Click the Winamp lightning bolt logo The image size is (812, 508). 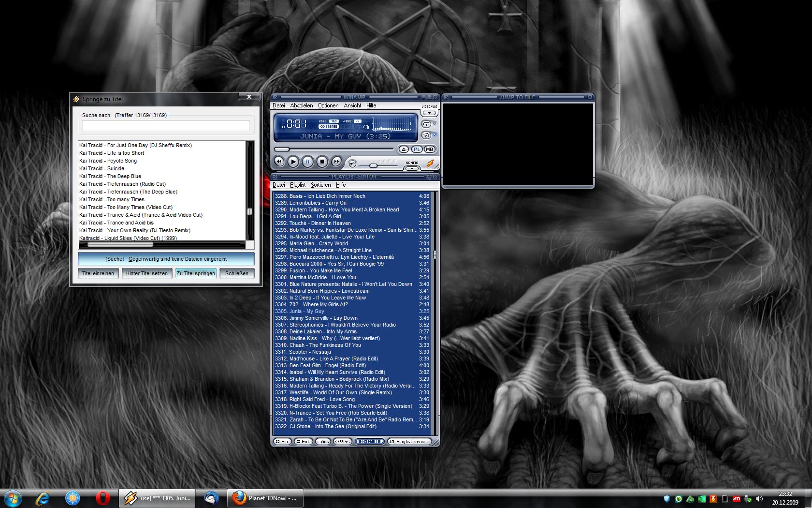click(430, 163)
